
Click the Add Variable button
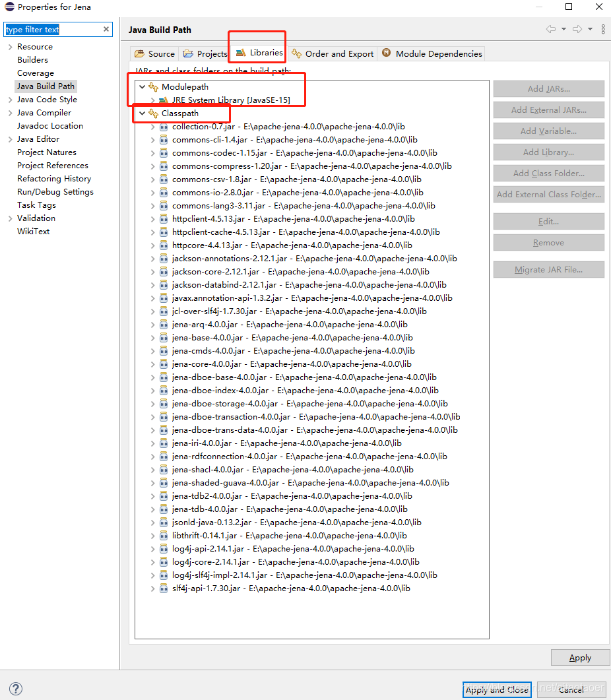click(x=548, y=131)
